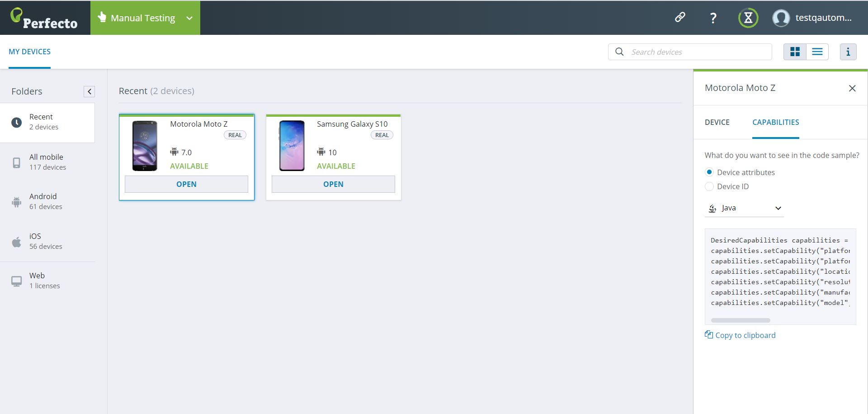Viewport: 868px width, 414px height.
Task: Open the Android folder
Action: [47, 201]
